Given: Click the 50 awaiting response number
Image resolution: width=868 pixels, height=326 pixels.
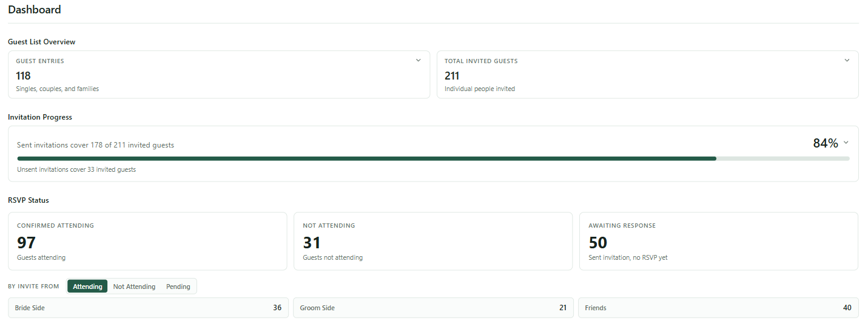Looking at the screenshot, I should (x=598, y=242).
